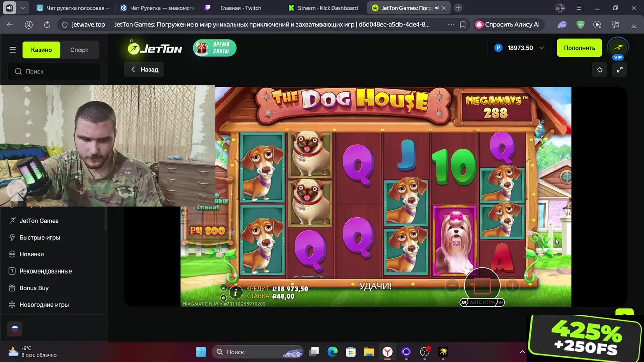Screen dimensions: 644x362
Task: Click the jetwave.top address field
Action: (x=88, y=24)
